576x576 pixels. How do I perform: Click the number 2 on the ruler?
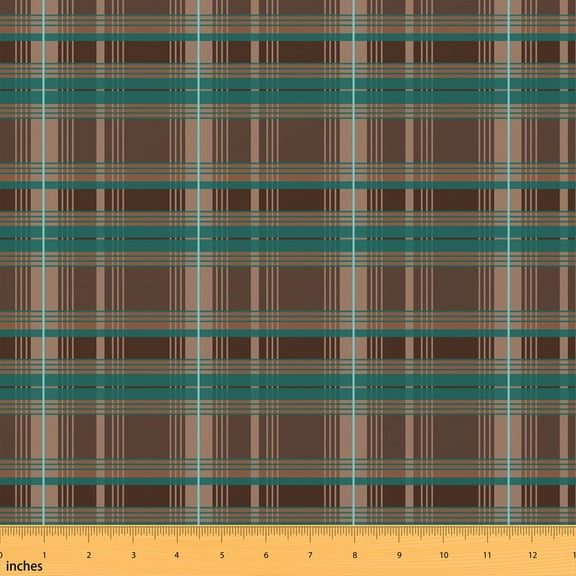click(x=89, y=555)
